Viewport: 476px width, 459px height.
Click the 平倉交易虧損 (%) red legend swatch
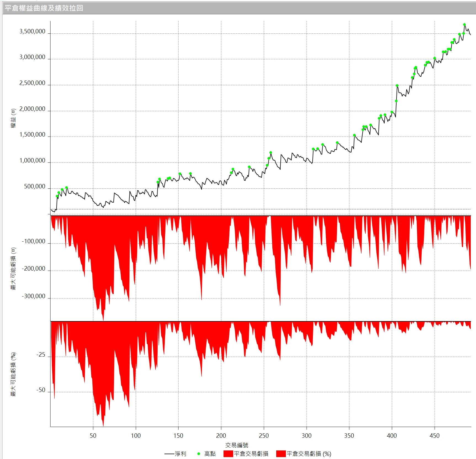click(x=281, y=454)
